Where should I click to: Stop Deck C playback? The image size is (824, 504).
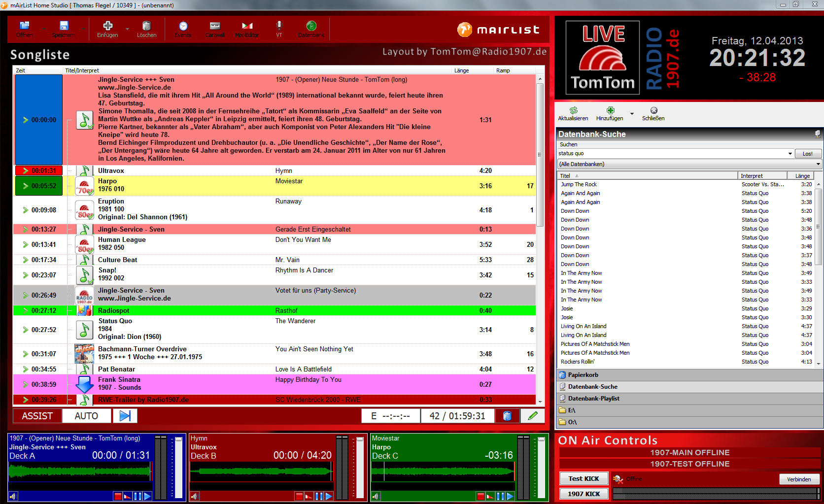click(x=480, y=496)
